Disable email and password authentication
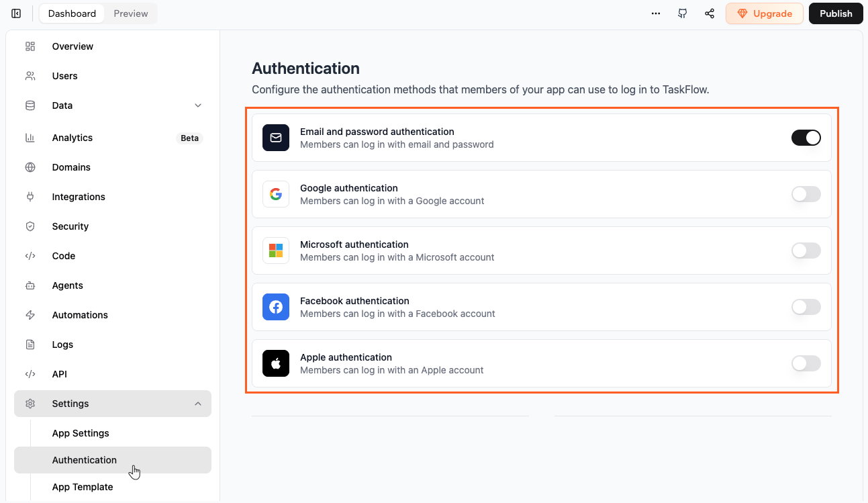Screen dimensions: 868x503 coord(806,138)
